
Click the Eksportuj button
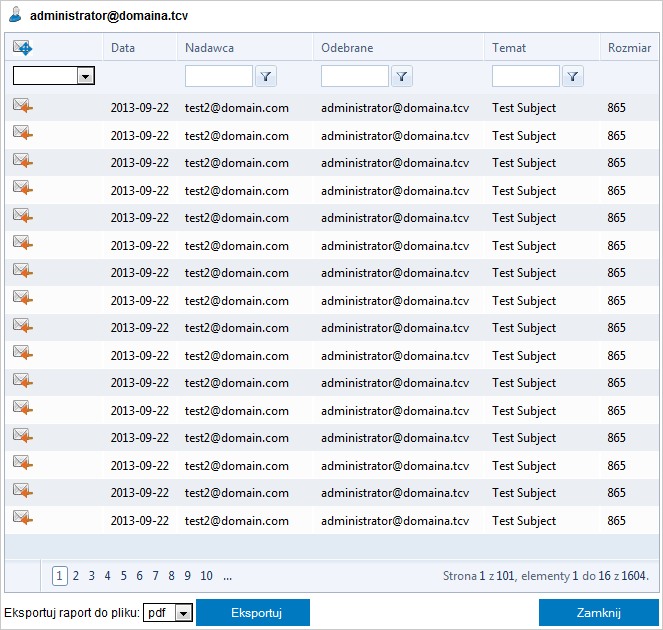pos(253,613)
